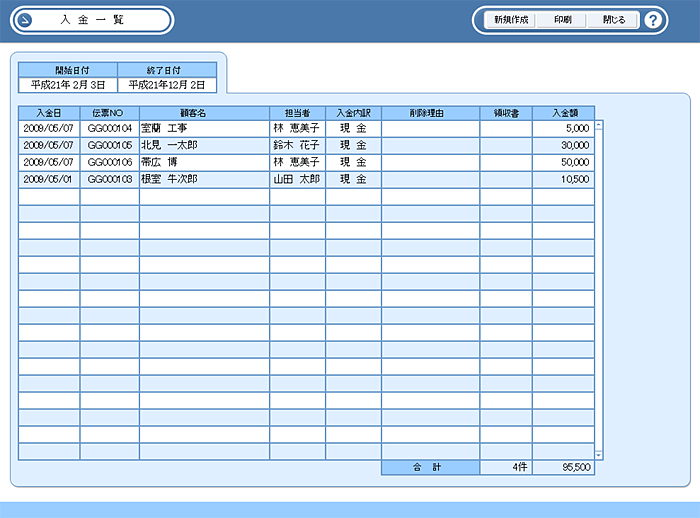Click the 入金額 column header
The width and height of the screenshot is (700, 518).
click(563, 113)
